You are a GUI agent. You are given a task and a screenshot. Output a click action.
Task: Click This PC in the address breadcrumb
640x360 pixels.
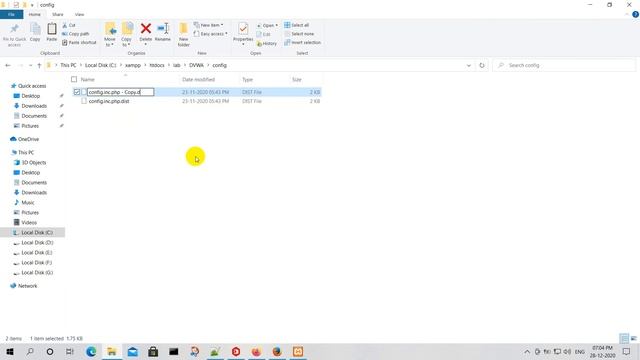click(68, 65)
